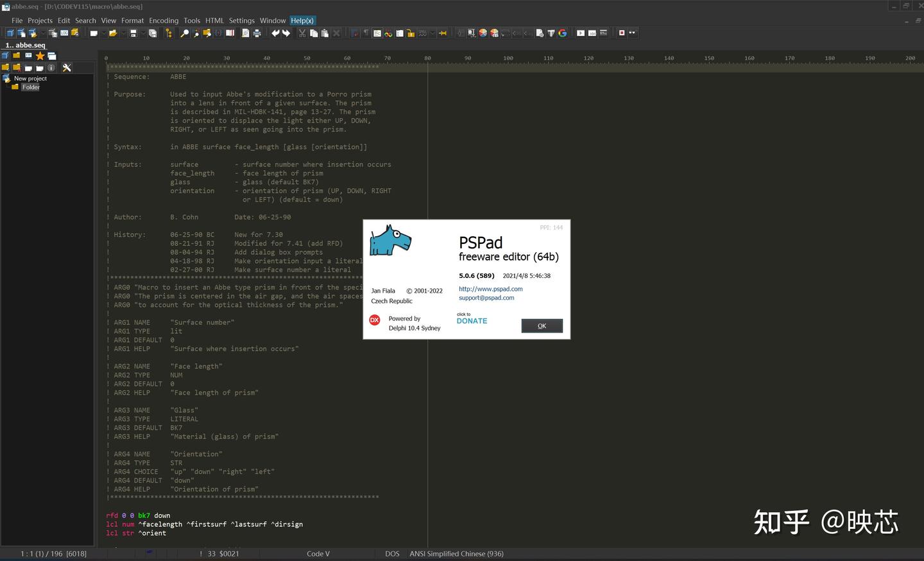Select the Folder item under New project
The image size is (924, 561).
tap(31, 87)
